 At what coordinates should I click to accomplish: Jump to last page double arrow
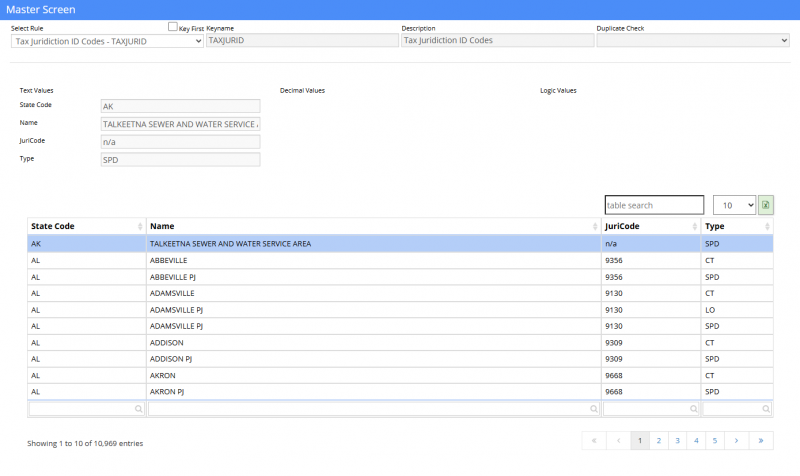pyautogui.click(x=762, y=440)
